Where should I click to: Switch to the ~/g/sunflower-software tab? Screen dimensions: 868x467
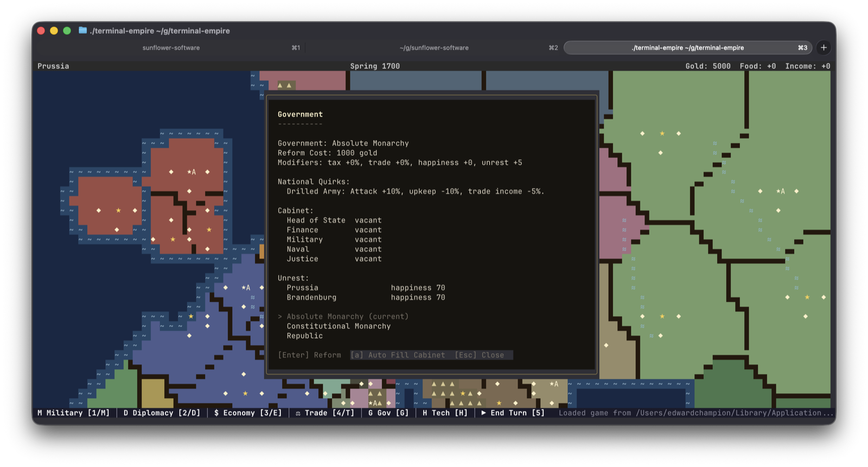[x=434, y=48]
